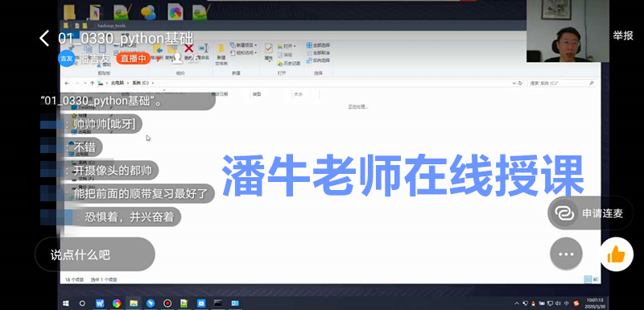Click the red X delete icon in Explorer ribbon
This screenshot has width=644, height=310.
[188, 49]
